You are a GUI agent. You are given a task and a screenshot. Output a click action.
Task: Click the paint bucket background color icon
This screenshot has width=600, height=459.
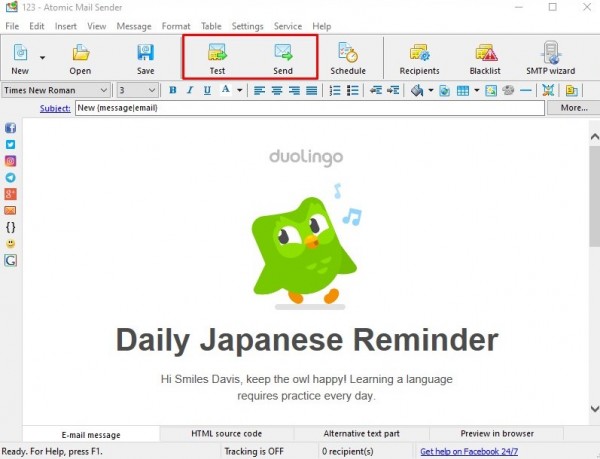[x=417, y=90]
